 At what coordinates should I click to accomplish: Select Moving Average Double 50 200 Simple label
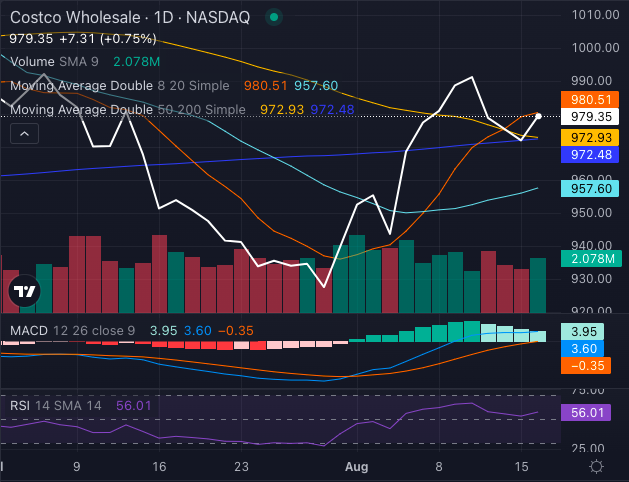coord(128,109)
